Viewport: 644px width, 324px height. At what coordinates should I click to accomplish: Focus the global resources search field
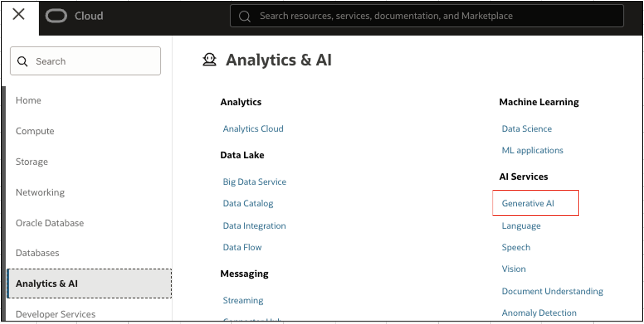tap(427, 16)
